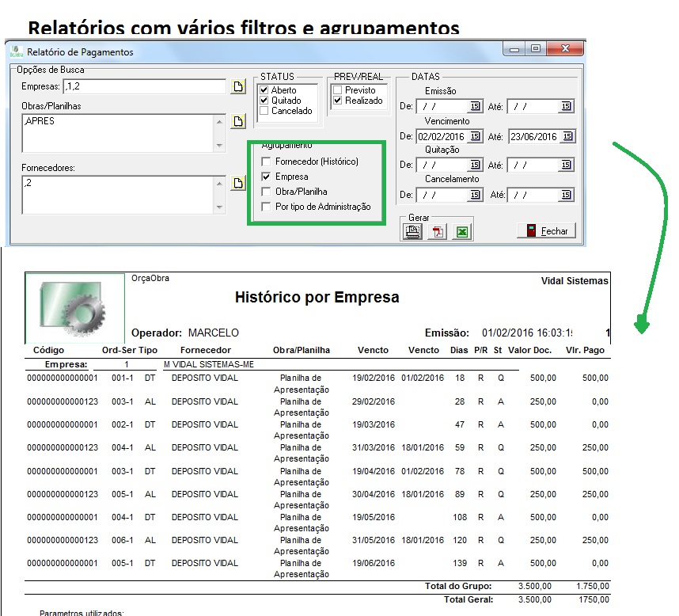Screen dimensions: 679x616
Task: Enable grouping by Fornecedor (Histórico)
Action: [x=266, y=162]
